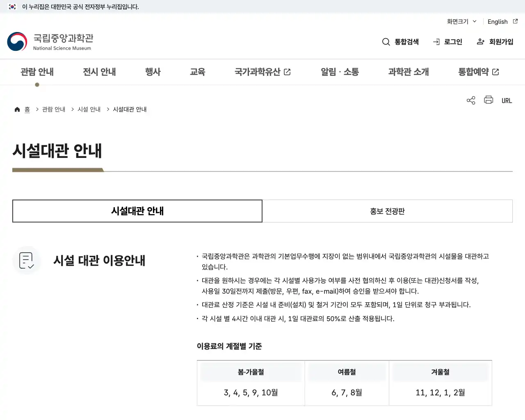Open the 교육 menu
The image size is (525, 420).
tap(198, 72)
